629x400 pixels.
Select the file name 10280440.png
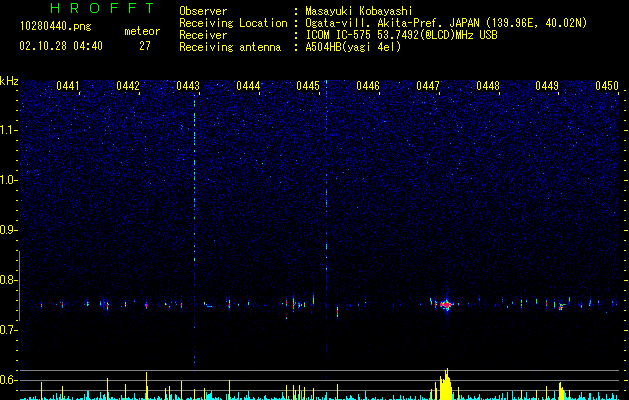click(55, 27)
